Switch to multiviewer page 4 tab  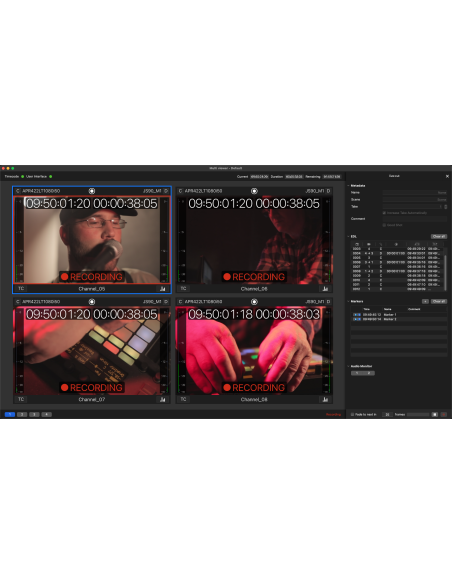click(47, 415)
